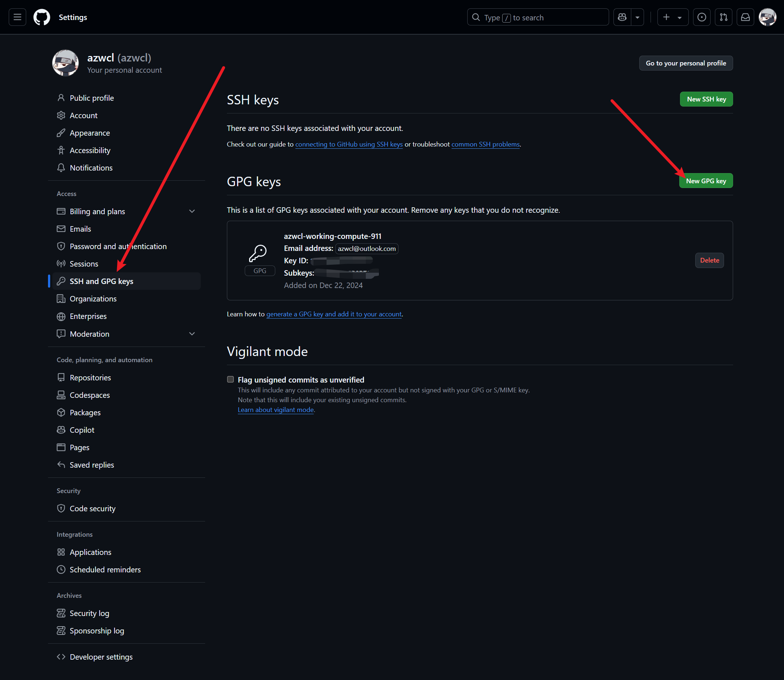
Task: Click the Copilot icon in sidebar
Action: coord(61,430)
